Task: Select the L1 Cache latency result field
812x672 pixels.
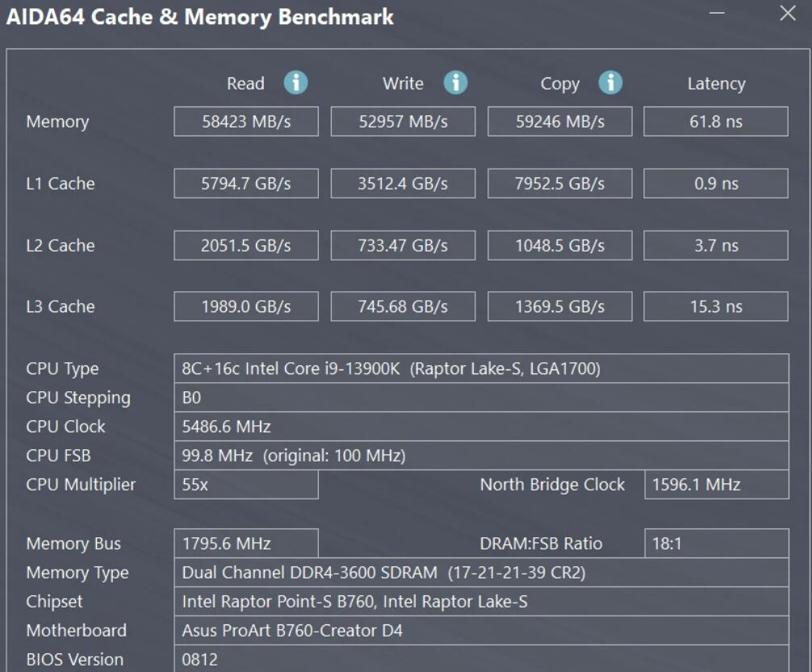Action: point(715,183)
